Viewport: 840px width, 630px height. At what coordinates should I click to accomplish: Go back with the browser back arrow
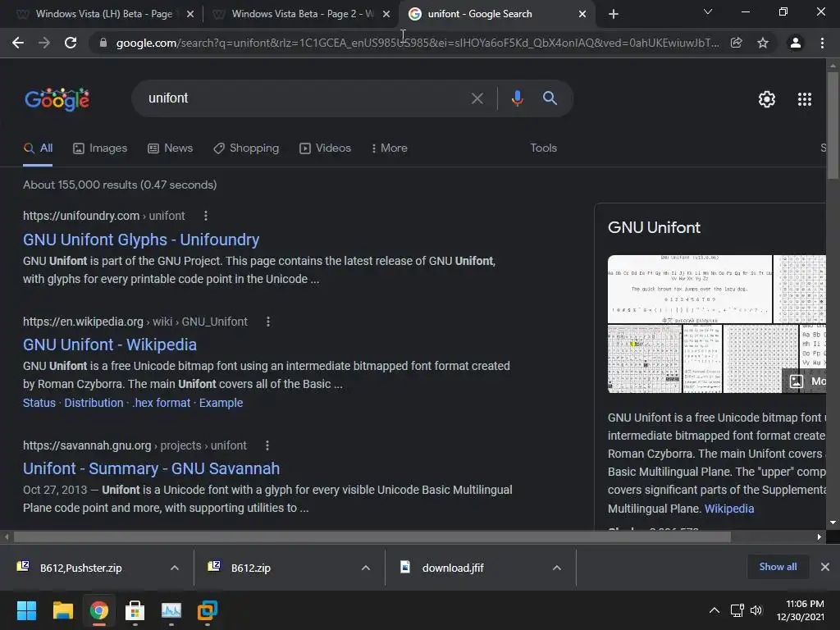click(18, 43)
